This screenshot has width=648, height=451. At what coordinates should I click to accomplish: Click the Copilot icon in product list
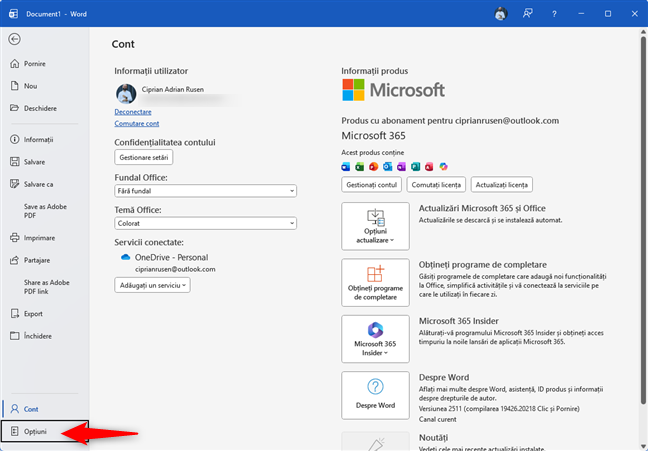pyautogui.click(x=443, y=166)
